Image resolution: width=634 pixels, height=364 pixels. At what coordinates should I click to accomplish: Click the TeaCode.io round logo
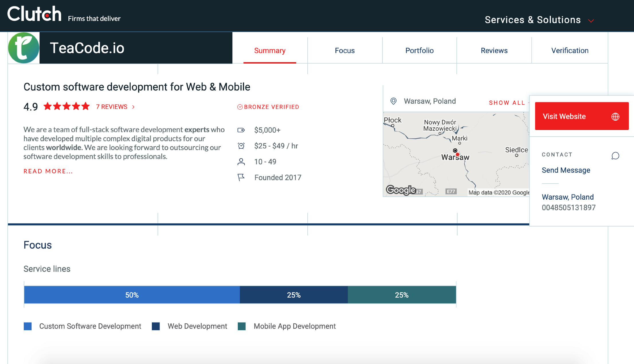(x=23, y=48)
